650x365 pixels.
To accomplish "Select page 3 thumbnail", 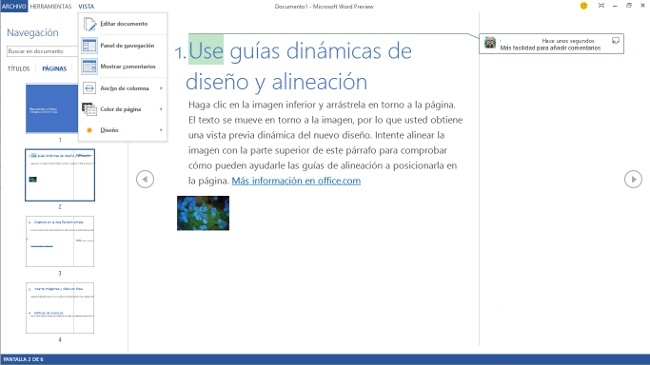I will coord(60,241).
